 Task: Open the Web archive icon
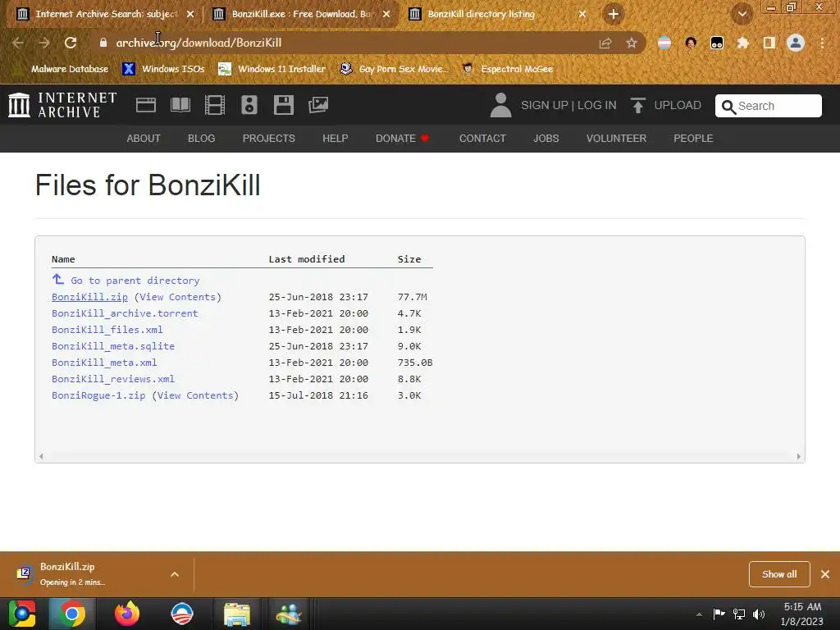(146, 105)
